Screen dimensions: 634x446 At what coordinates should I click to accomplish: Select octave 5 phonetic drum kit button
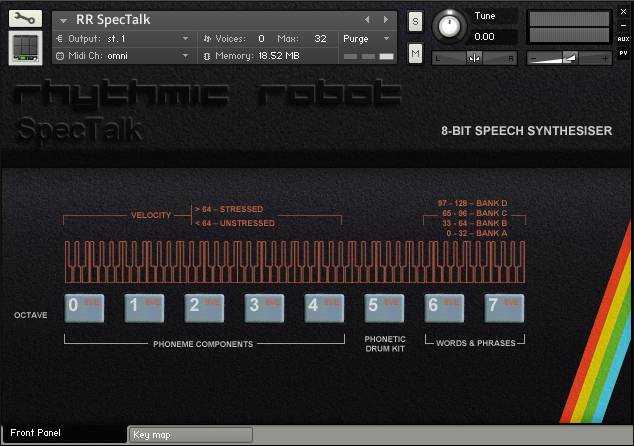(384, 308)
